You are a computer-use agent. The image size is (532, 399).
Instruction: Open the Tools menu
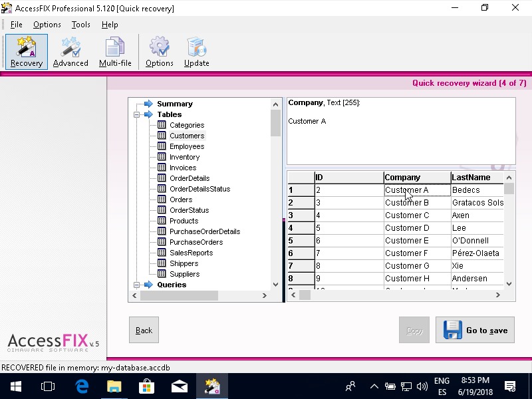tap(81, 25)
